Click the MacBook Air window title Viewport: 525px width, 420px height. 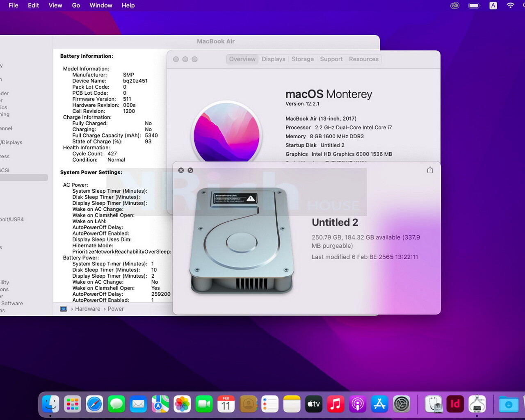216,41
